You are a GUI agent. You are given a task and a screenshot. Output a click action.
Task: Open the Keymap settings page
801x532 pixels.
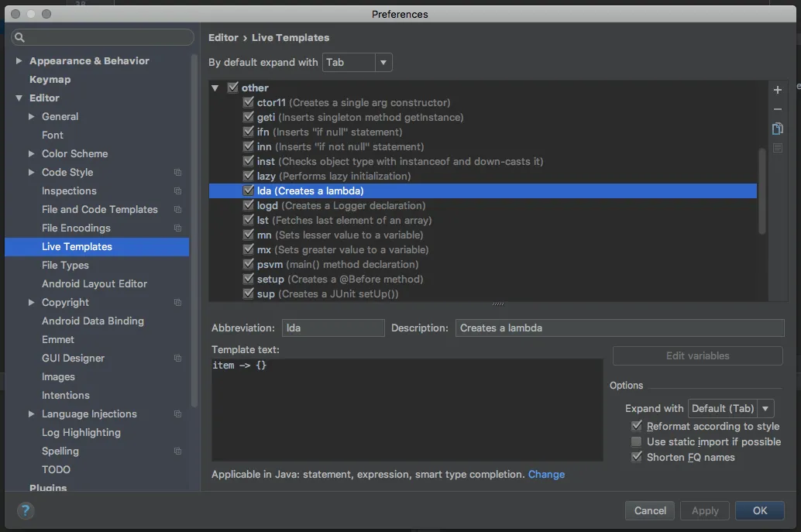pos(50,80)
